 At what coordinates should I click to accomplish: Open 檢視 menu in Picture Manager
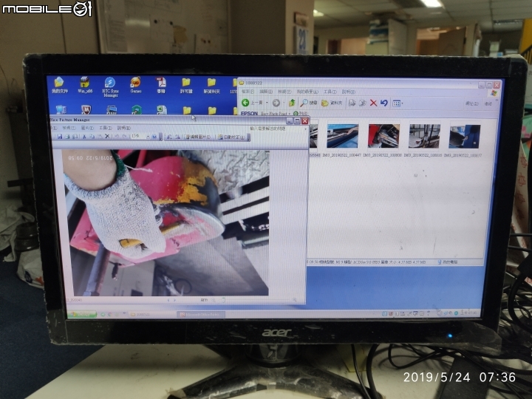68,128
